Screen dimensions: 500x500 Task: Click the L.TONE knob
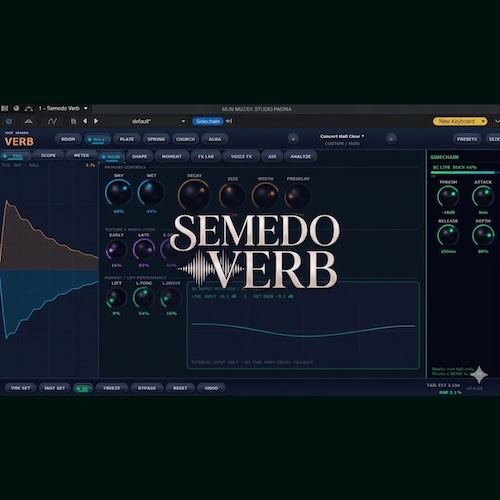[144, 298]
